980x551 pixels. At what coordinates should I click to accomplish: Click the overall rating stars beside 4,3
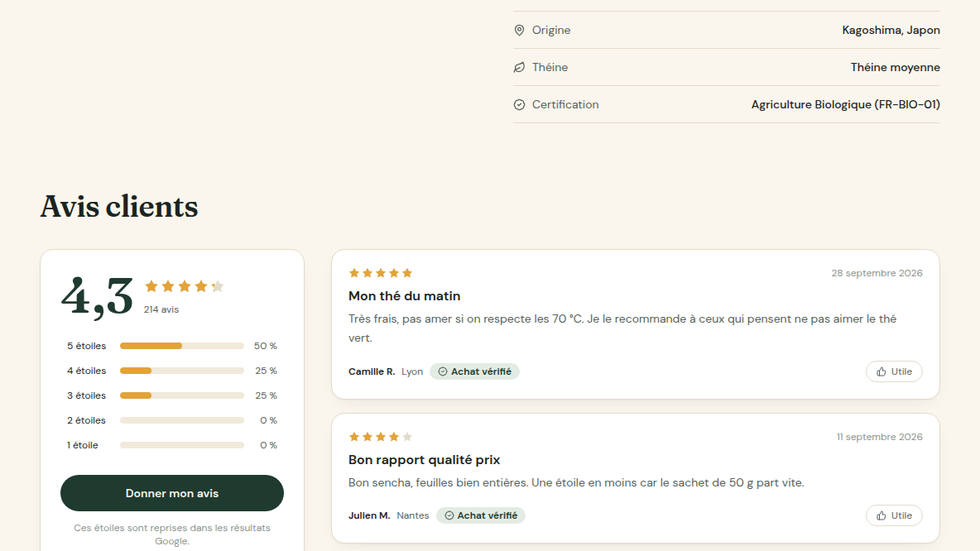click(185, 286)
